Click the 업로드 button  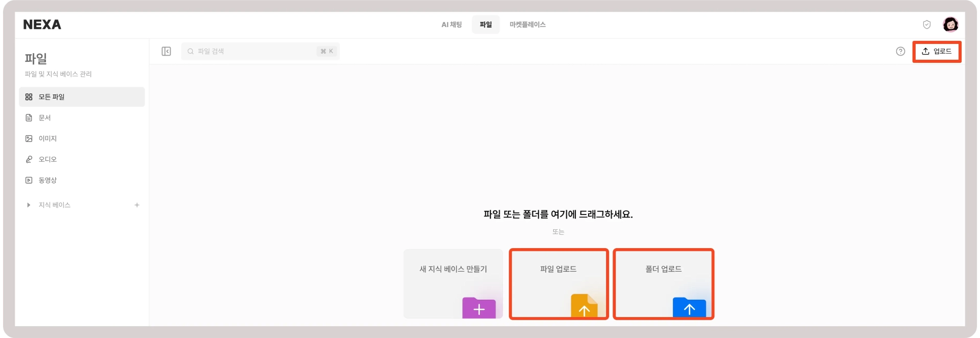pyautogui.click(x=937, y=52)
